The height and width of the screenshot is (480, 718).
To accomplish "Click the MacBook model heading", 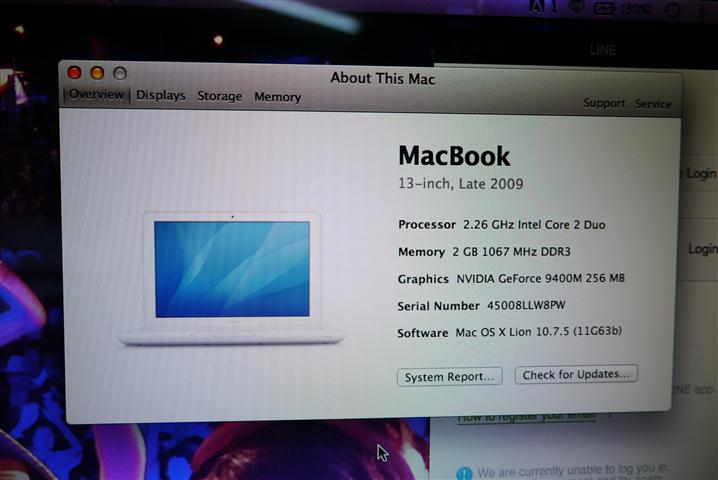I will click(x=454, y=156).
